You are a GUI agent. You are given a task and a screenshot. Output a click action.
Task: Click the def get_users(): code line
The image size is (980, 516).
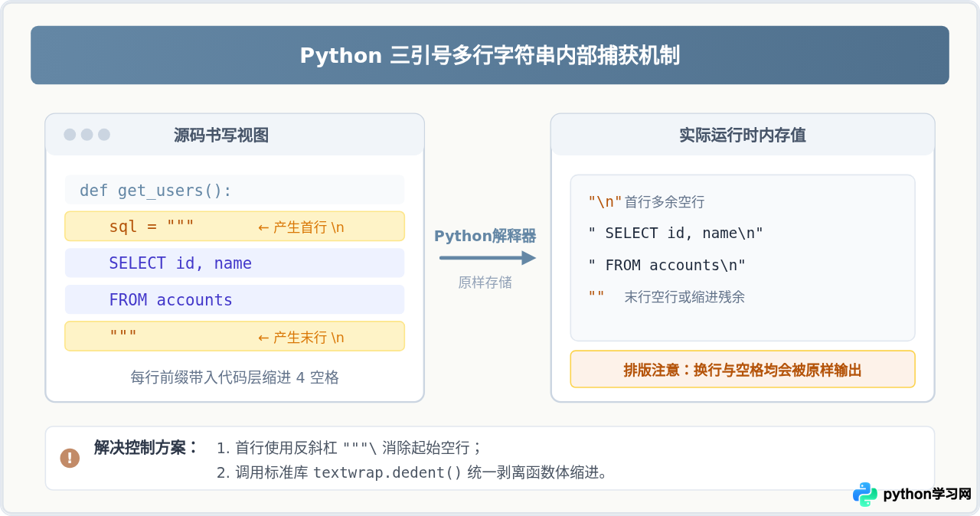[x=234, y=190]
